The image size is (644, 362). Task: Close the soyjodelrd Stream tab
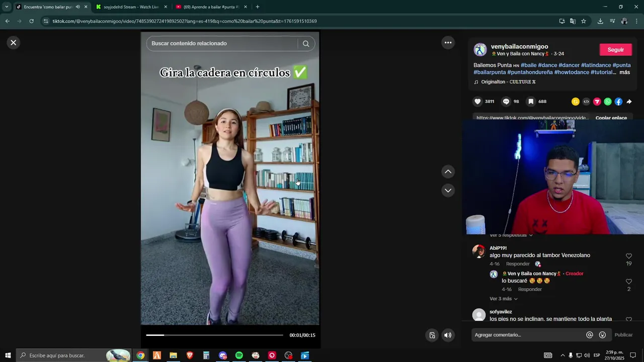point(166,7)
